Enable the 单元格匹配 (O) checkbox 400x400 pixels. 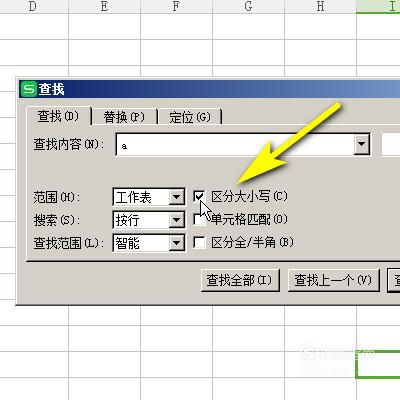point(199,219)
